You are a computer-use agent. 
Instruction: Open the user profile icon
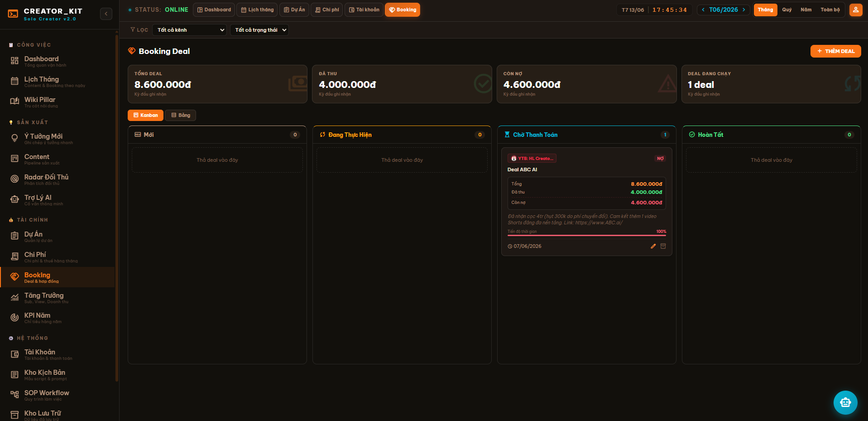coord(856,10)
